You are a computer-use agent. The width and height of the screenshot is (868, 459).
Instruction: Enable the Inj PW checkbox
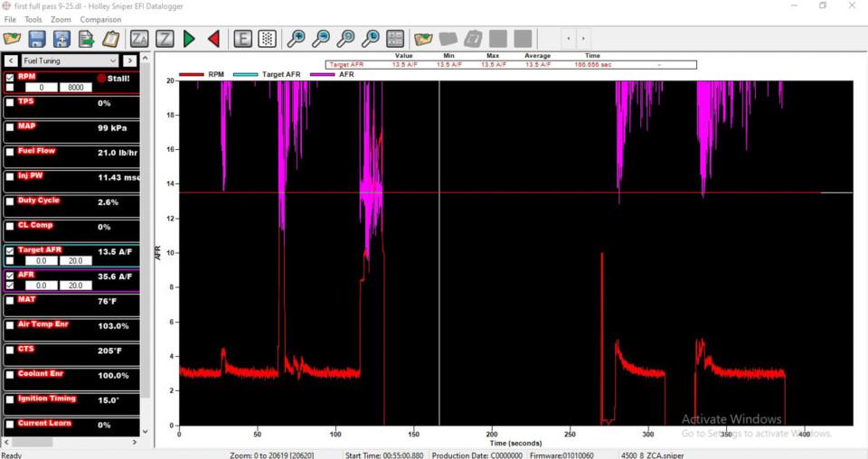tap(9, 177)
